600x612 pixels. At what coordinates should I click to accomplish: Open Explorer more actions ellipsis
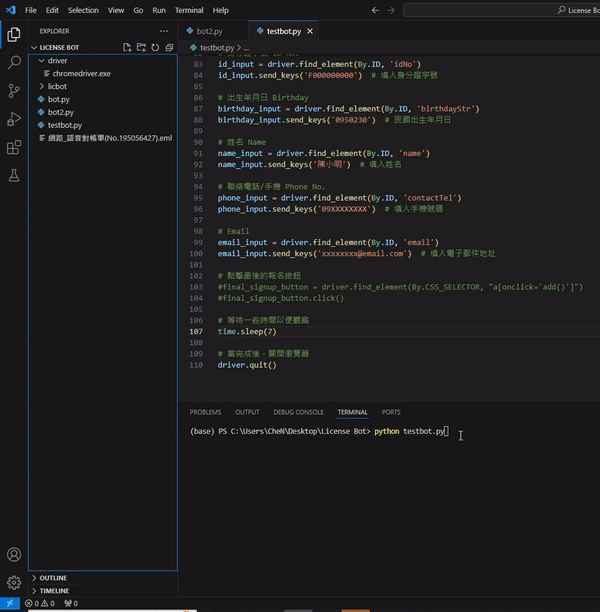click(164, 31)
